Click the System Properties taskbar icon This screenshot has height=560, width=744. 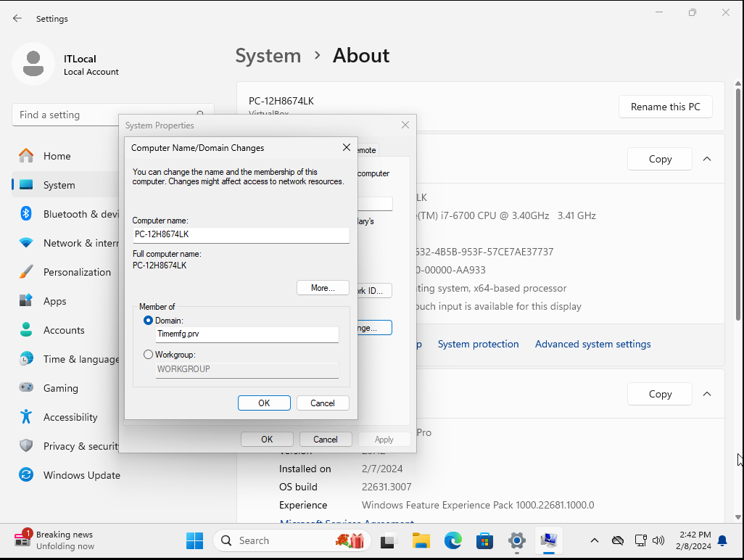coord(548,540)
